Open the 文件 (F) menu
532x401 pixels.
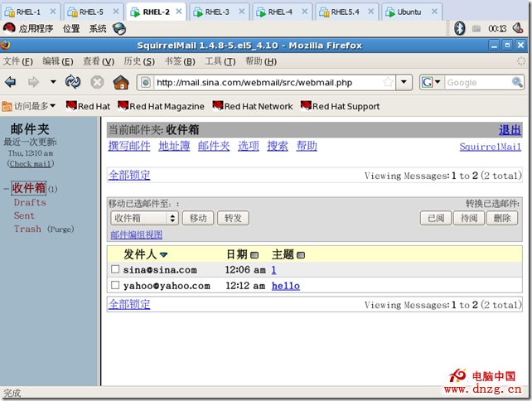tap(18, 61)
